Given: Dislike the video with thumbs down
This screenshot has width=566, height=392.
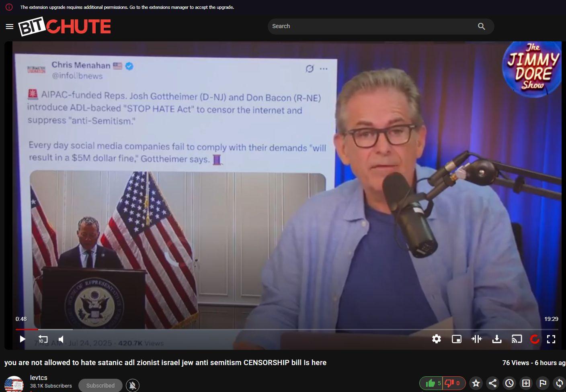Looking at the screenshot, I should pyautogui.click(x=453, y=383).
